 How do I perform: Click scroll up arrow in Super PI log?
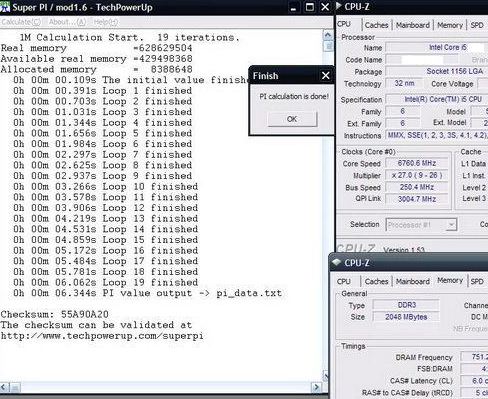328,35
